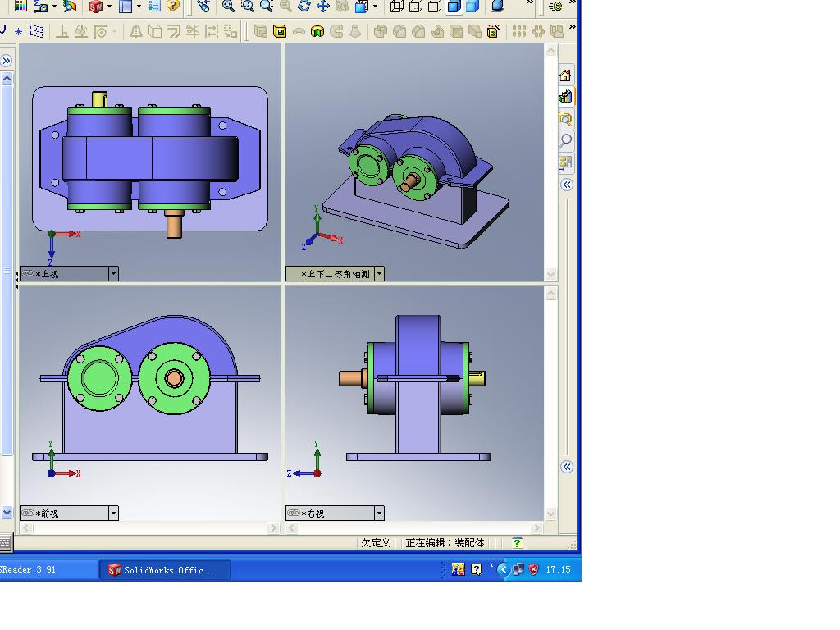Click 欠定义 status bar text

pyautogui.click(x=376, y=543)
